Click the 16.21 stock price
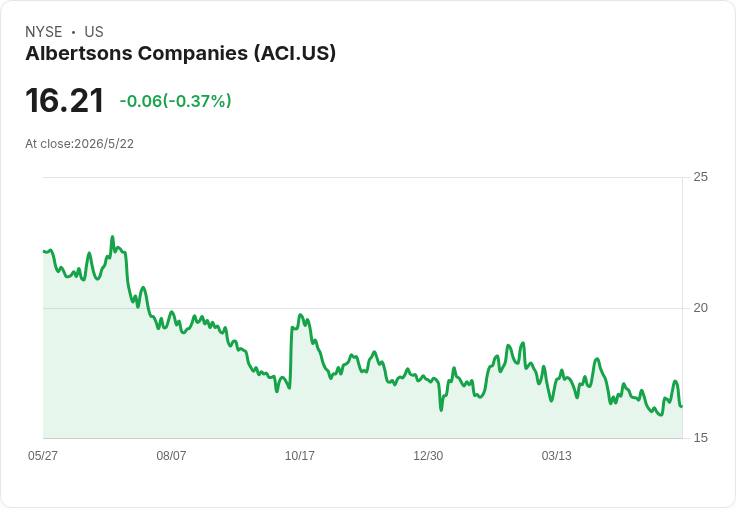 (x=64, y=100)
